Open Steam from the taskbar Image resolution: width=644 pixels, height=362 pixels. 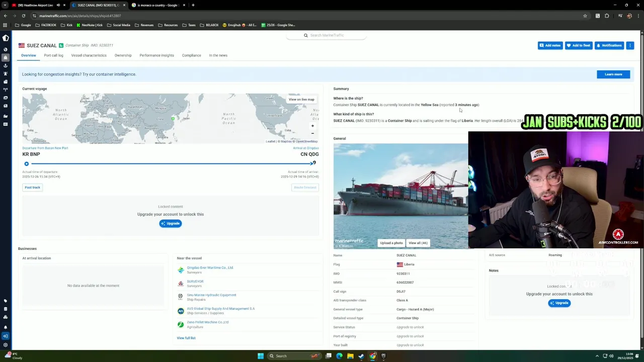tap(362, 356)
